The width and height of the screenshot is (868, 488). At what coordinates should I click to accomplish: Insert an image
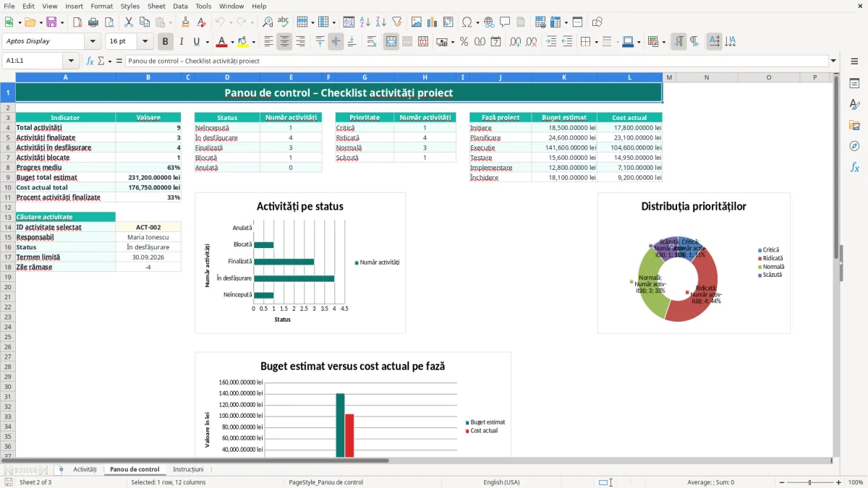[416, 22]
